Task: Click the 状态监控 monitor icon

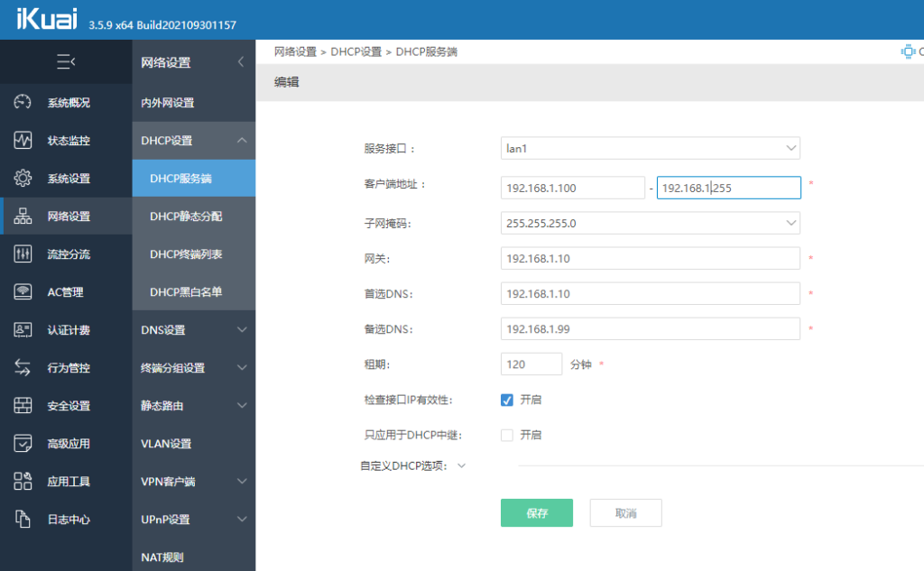Action: [23, 141]
